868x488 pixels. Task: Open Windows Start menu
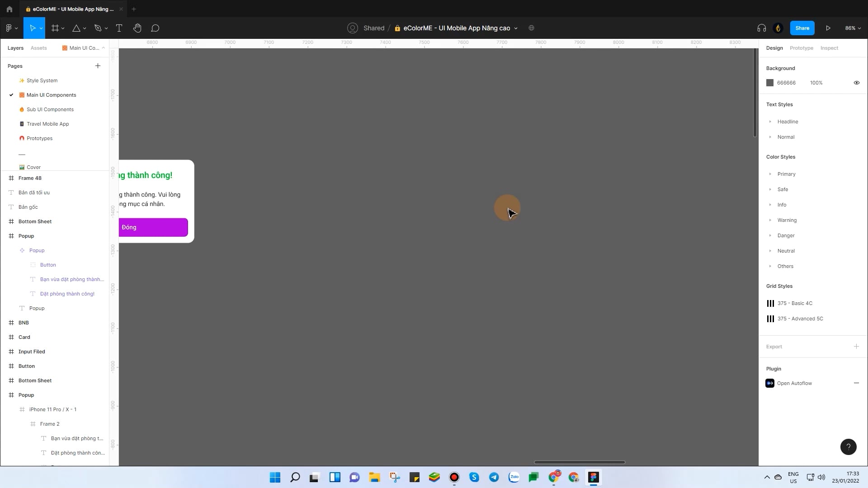point(275,477)
